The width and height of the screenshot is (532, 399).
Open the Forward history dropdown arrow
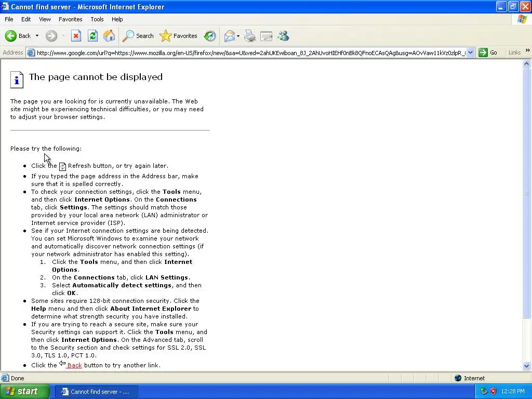(x=63, y=36)
